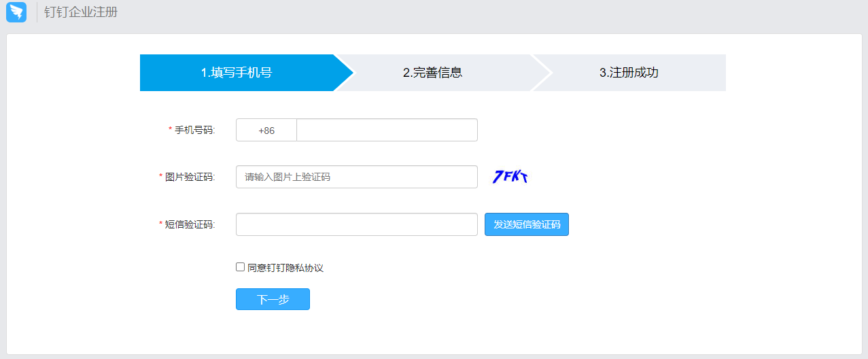Click the 图片验证码 field label
Viewport: 868px width, 359px height.
(x=190, y=177)
